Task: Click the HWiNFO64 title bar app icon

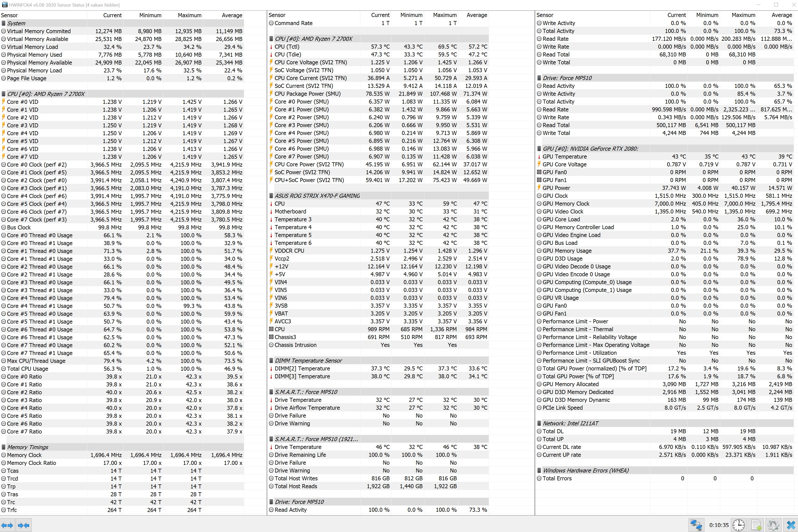Action: [4, 5]
